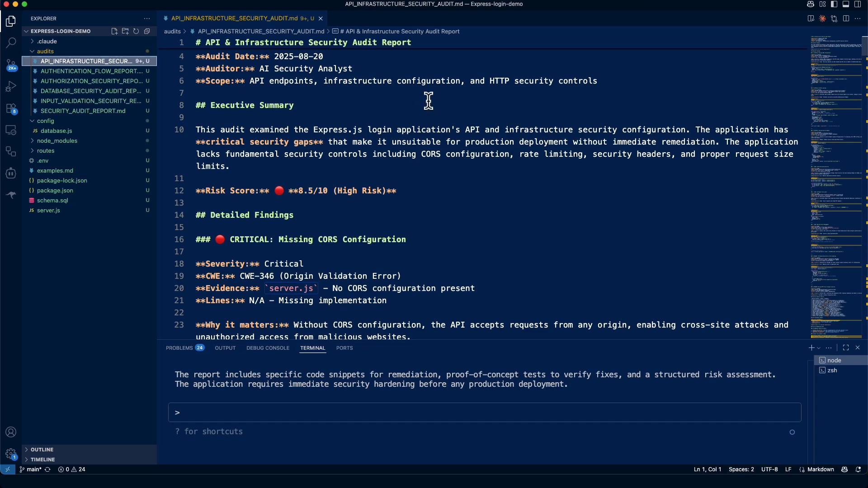Click the errors and warnings count in status bar
Viewport: 868px width, 488px height.
[71, 469]
